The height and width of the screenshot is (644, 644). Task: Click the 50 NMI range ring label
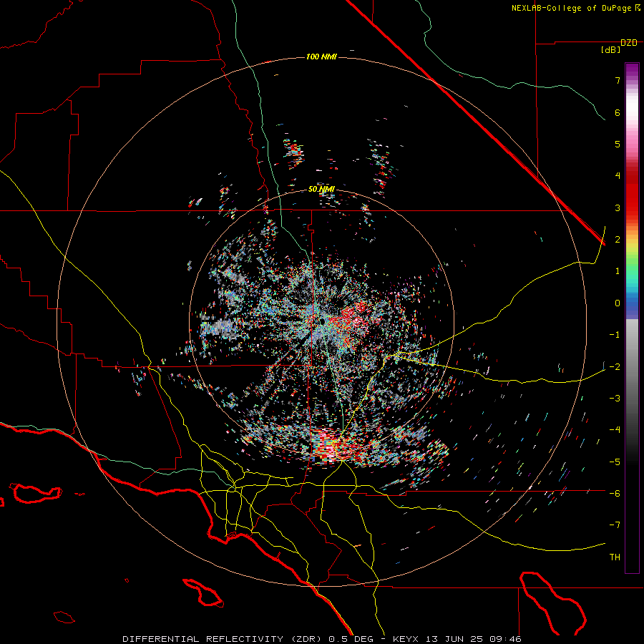pos(321,189)
